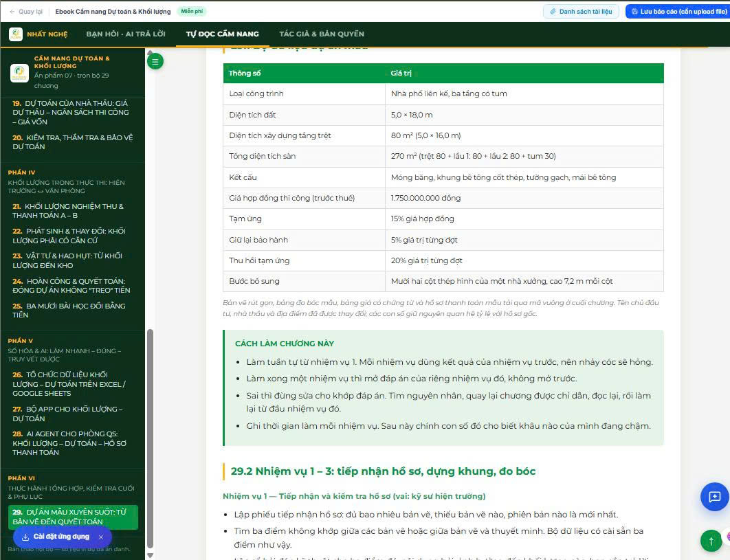Screen dimensions: 730x560
Task: Switch to Bạn hỏi · AI trả lời tab
Action: (126, 34)
